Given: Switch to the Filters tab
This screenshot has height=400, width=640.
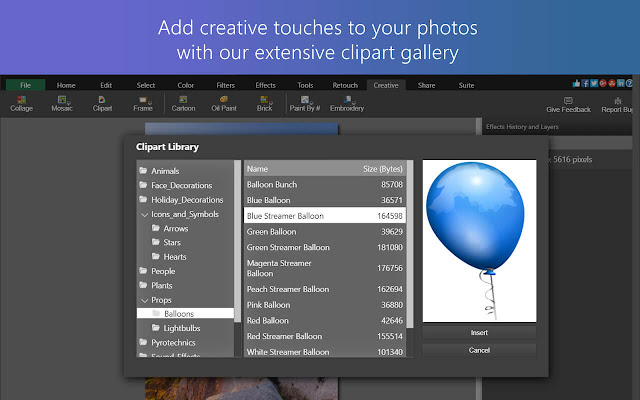Looking at the screenshot, I should coord(225,86).
